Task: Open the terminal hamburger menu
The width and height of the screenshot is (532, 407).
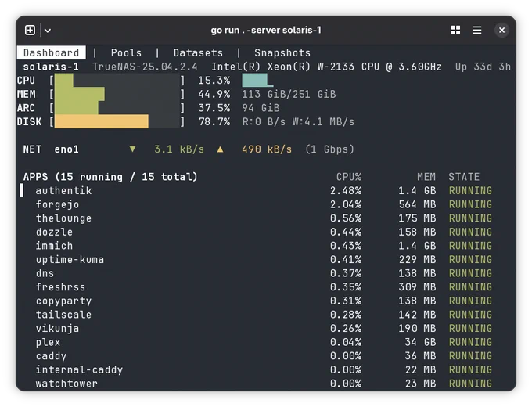Action: [476, 31]
